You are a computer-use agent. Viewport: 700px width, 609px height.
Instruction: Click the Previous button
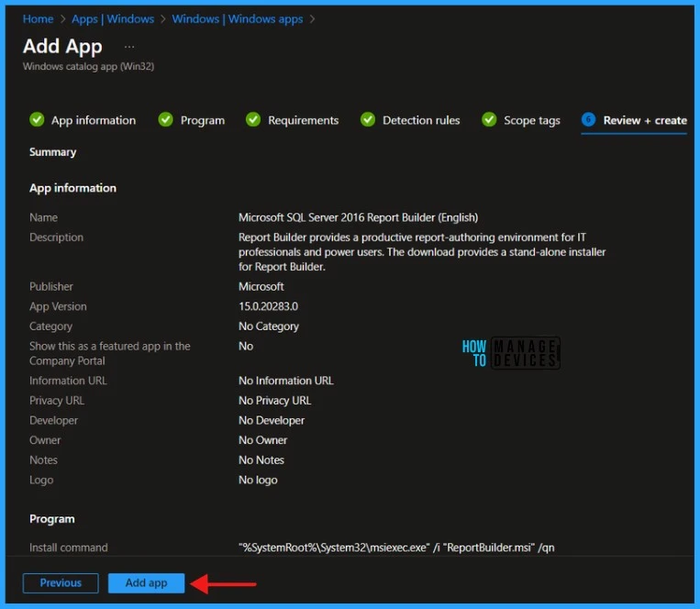61,583
